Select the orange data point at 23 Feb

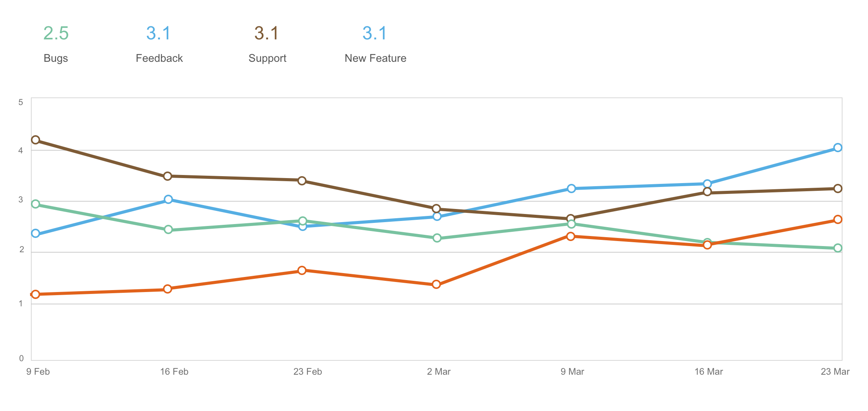(x=302, y=270)
